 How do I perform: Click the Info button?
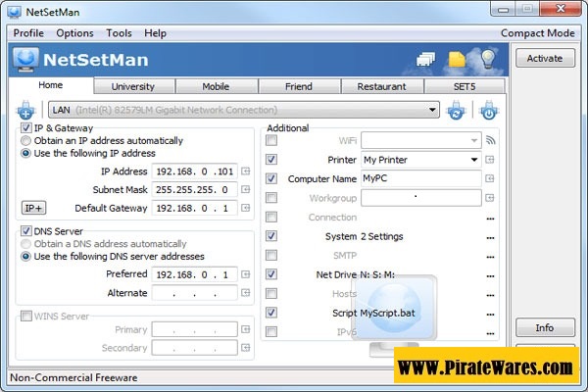coord(545,327)
